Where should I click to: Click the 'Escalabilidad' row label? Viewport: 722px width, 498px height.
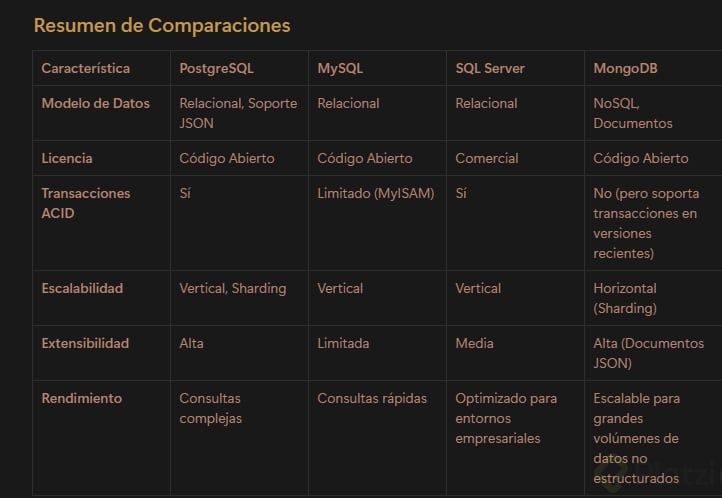pos(82,288)
